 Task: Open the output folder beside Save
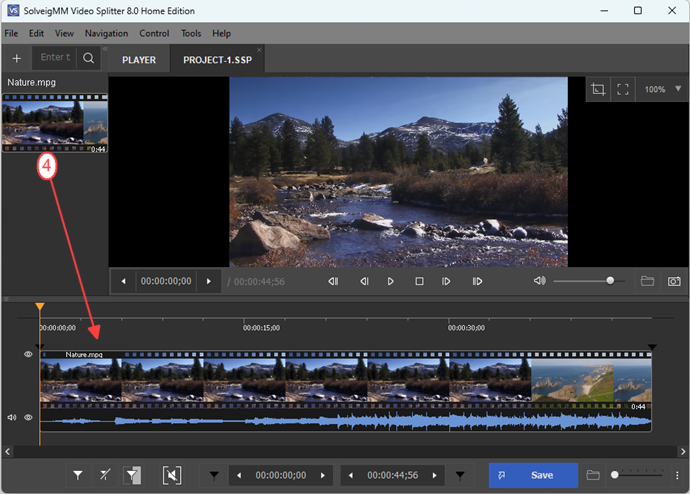point(593,475)
